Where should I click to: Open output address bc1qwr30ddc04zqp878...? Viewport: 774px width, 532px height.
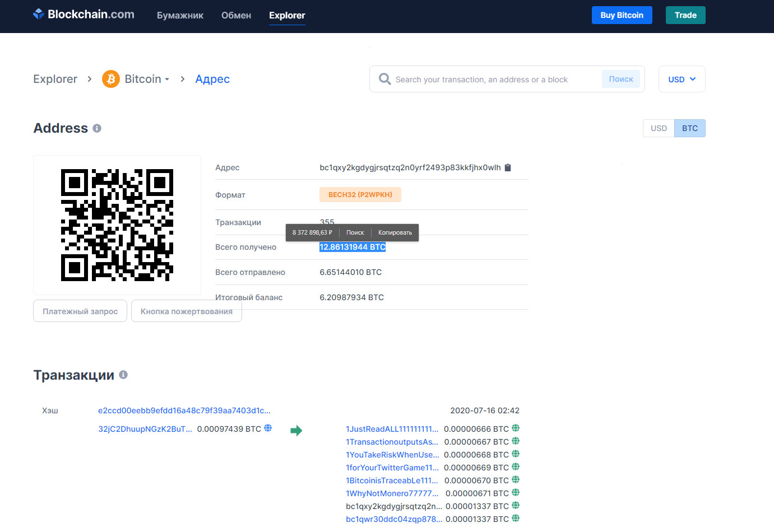pos(394,519)
